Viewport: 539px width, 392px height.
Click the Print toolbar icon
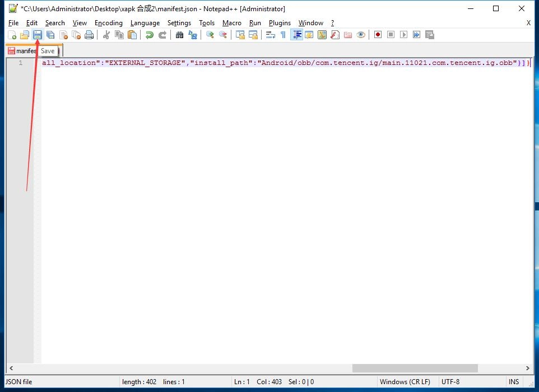click(89, 35)
